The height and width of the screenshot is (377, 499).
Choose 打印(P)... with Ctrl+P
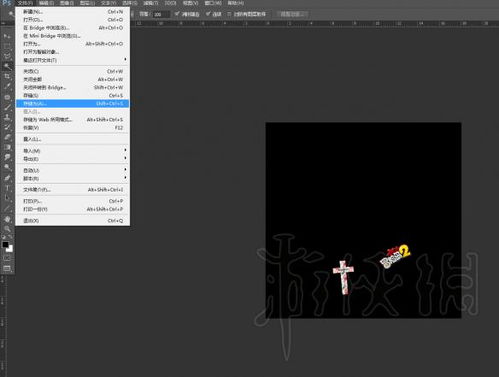(73, 201)
